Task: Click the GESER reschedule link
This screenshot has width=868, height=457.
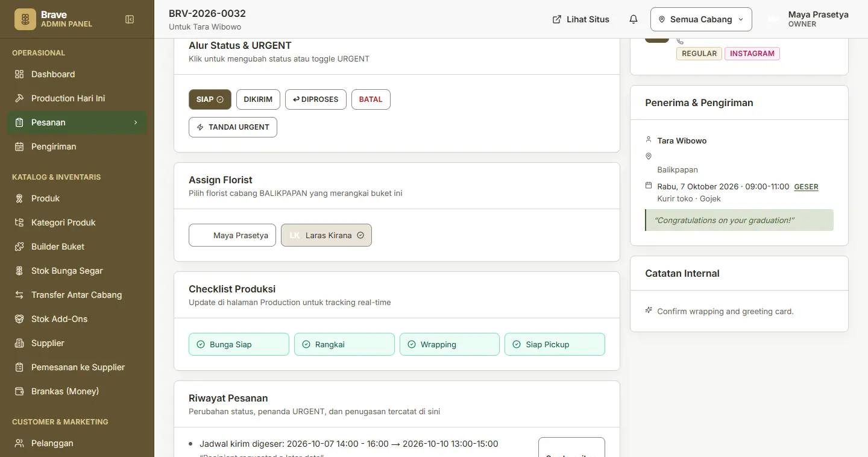Action: [x=806, y=187]
